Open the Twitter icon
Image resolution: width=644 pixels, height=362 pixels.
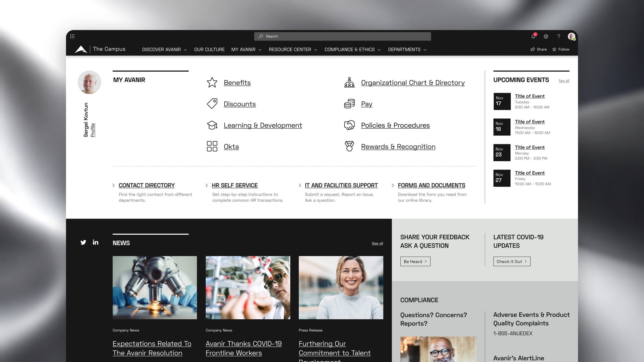point(83,242)
